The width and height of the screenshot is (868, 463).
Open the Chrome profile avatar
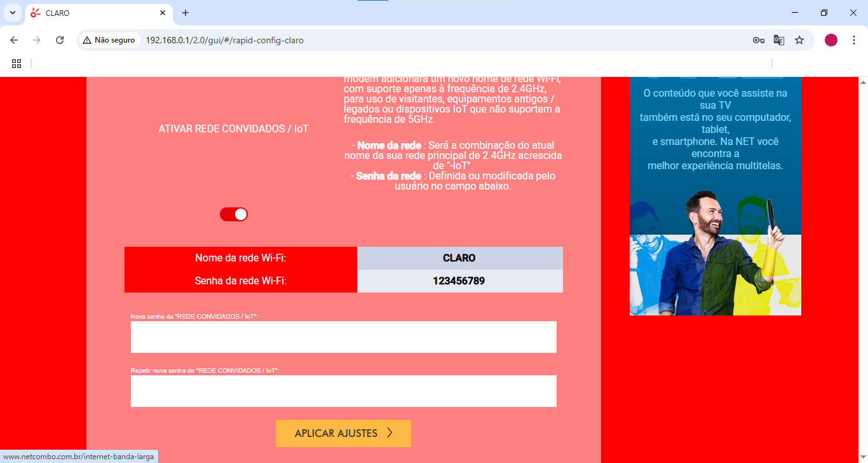[831, 40]
